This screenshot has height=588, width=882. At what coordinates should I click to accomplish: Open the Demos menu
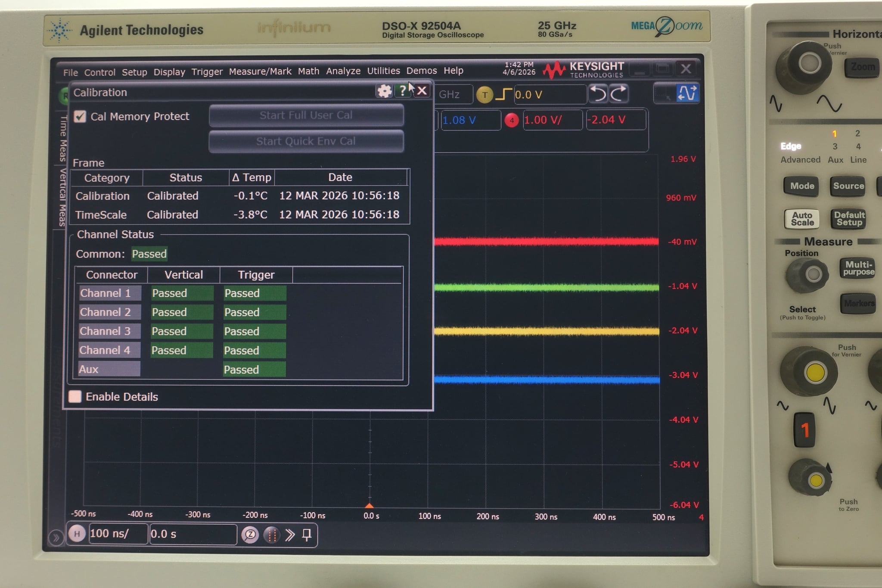pyautogui.click(x=422, y=70)
